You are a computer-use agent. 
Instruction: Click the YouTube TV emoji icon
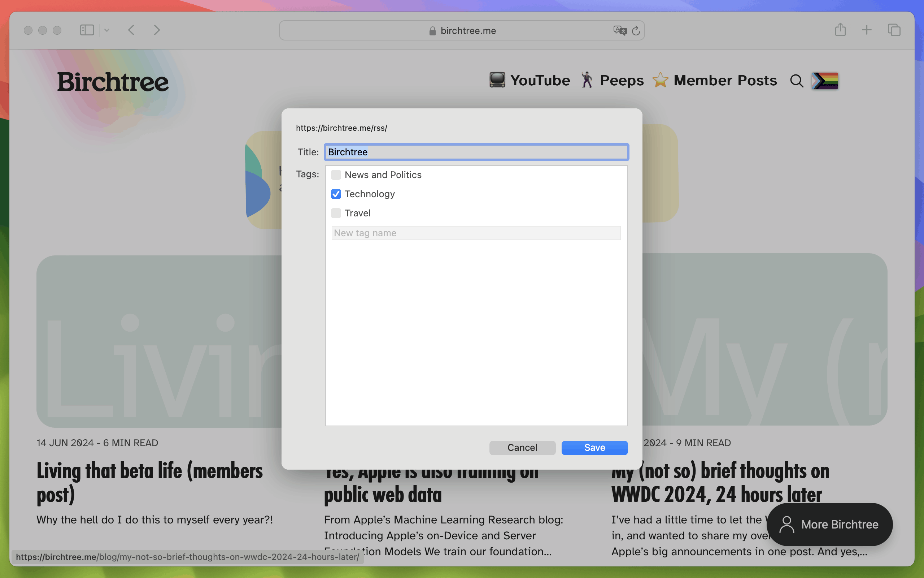point(497,80)
